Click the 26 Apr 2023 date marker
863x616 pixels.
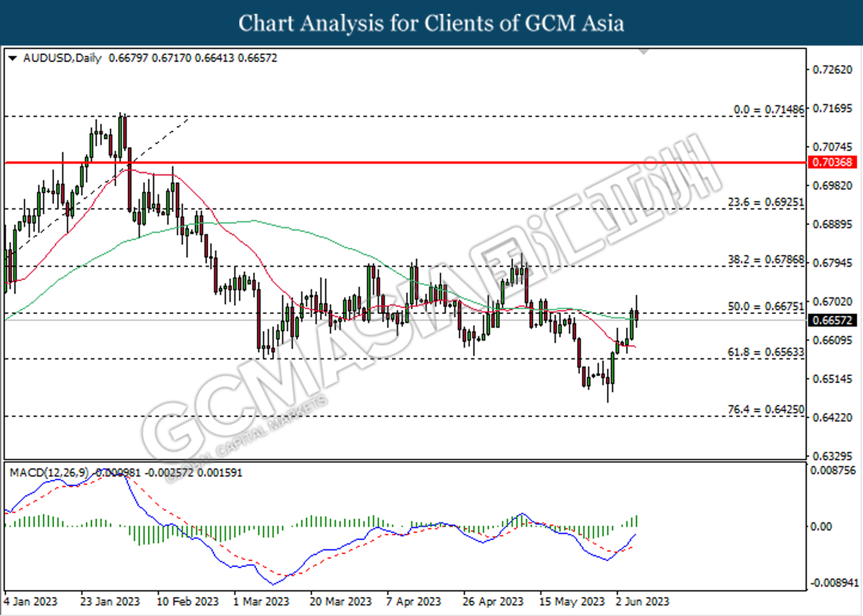point(493,602)
